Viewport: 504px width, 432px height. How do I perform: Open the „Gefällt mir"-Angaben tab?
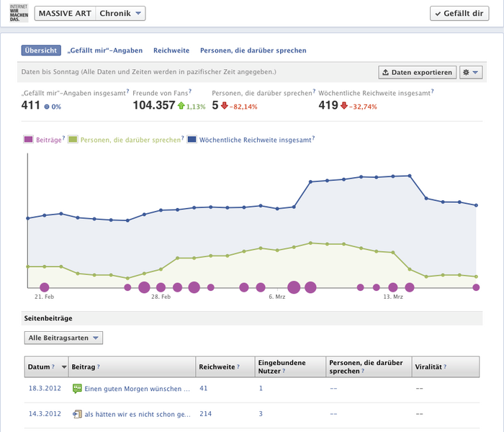[104, 50]
